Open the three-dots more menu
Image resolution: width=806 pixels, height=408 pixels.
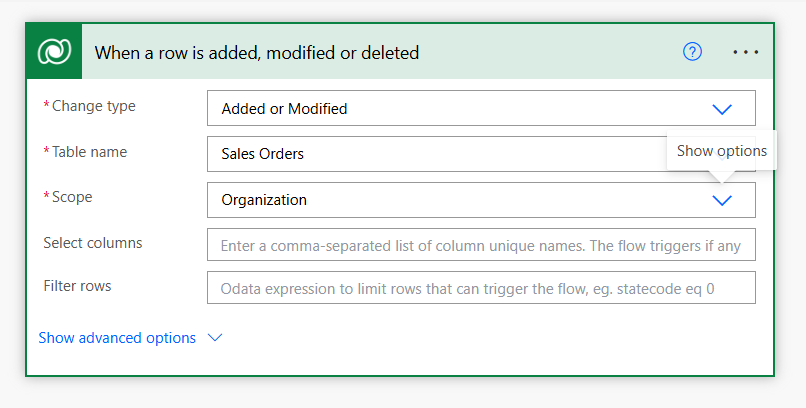[745, 52]
